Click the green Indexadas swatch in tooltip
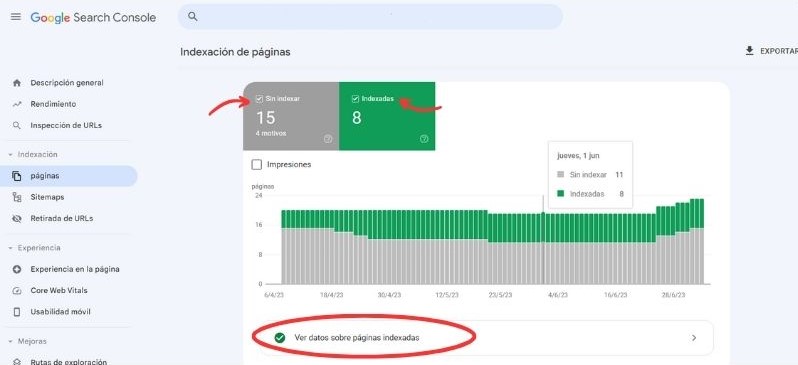798x365 pixels. tap(561, 194)
